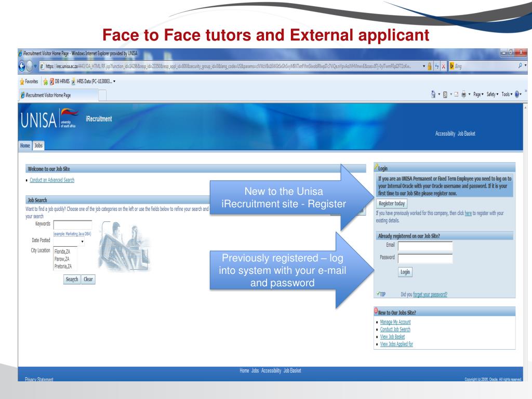Screen dimensions: 532x399
Task: Click the Search button under Job Search
Action: [72, 279]
